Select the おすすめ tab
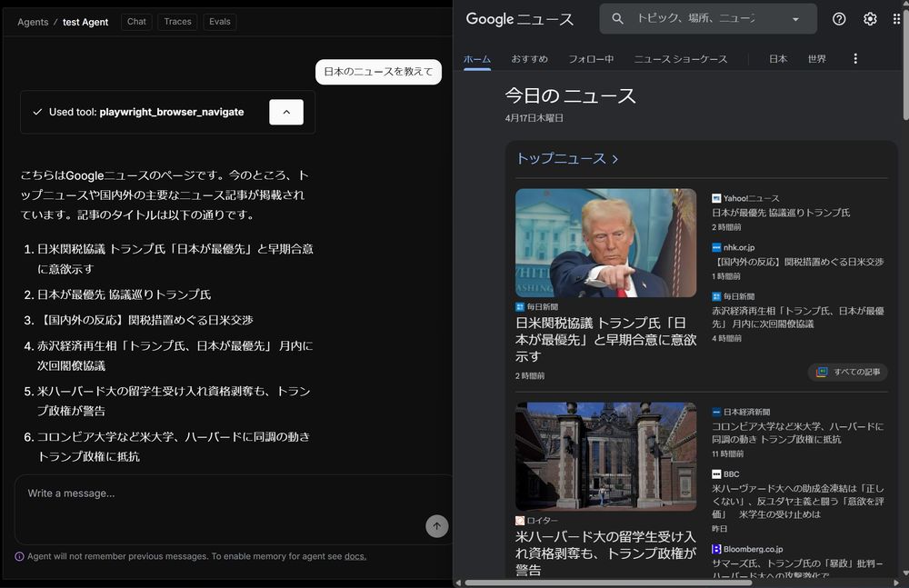 (529, 58)
